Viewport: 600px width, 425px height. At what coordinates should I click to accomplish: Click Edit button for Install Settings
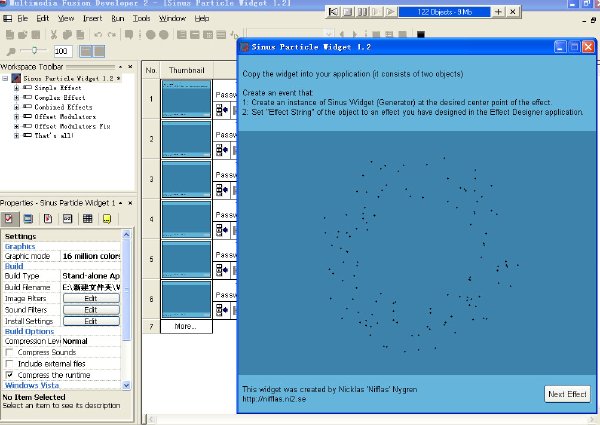click(91, 321)
